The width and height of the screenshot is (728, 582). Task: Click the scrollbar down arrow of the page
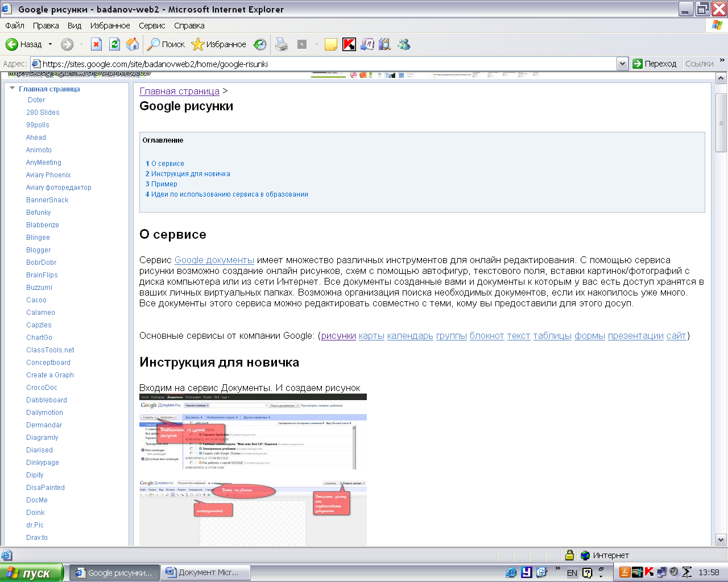(721, 540)
